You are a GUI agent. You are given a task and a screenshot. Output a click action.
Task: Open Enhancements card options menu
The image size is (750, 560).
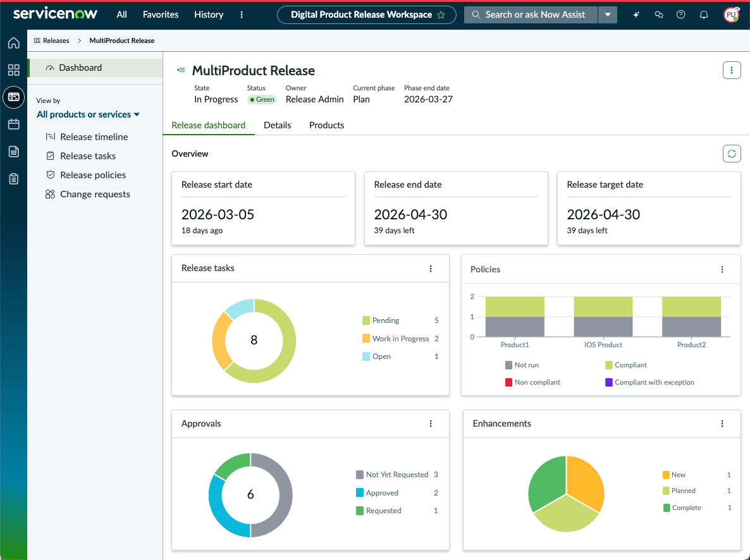722,423
